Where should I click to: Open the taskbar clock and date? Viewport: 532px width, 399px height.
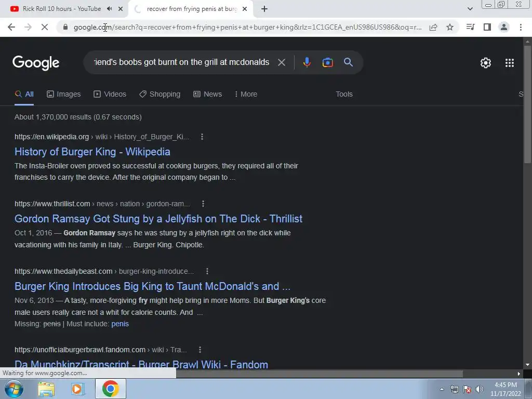[506, 389]
